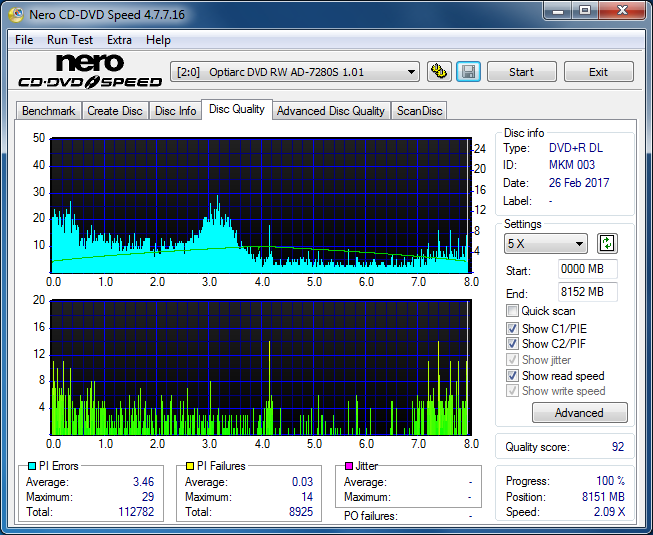Click the Start button
This screenshot has height=535, width=653.
pos(521,72)
